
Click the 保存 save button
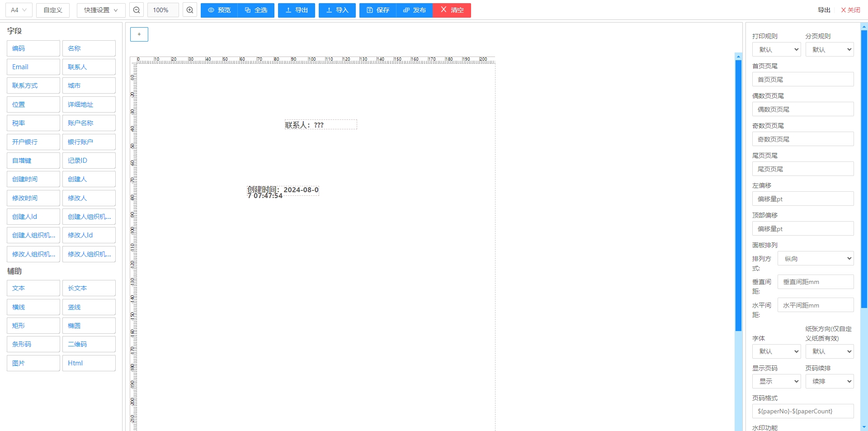(378, 10)
